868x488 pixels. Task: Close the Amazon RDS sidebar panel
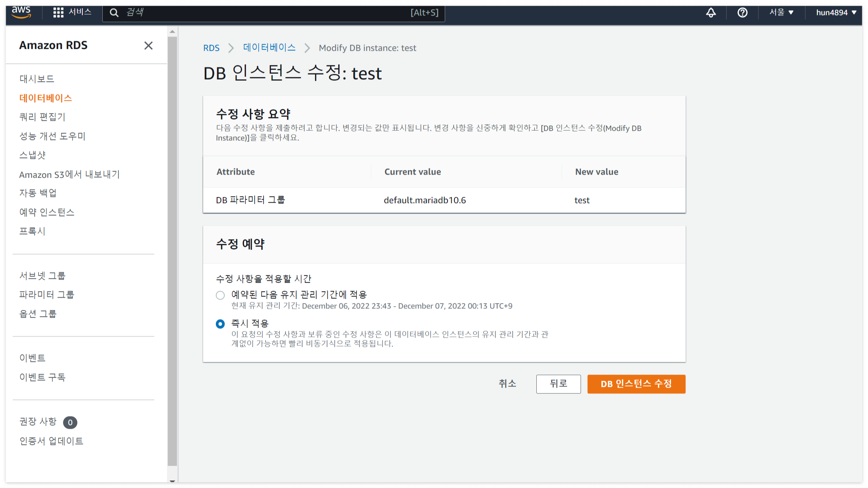click(148, 46)
